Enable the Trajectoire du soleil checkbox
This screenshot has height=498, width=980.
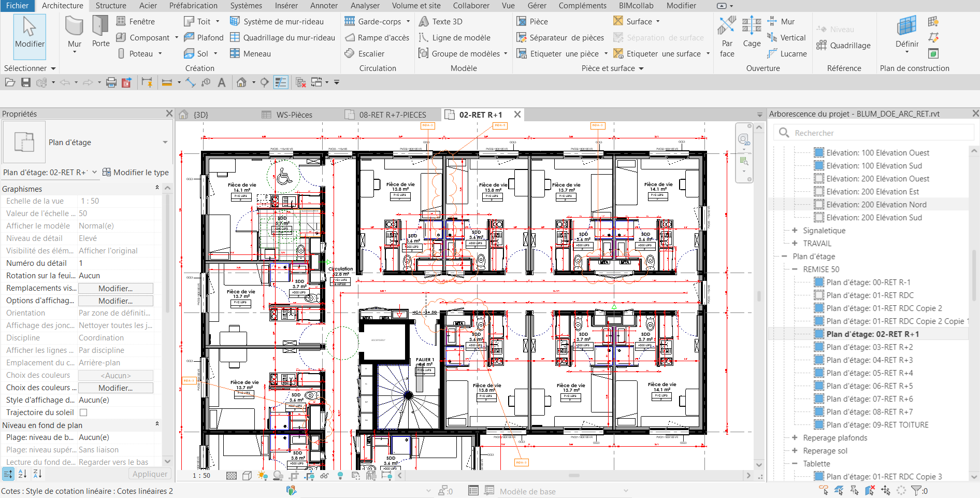click(x=83, y=412)
